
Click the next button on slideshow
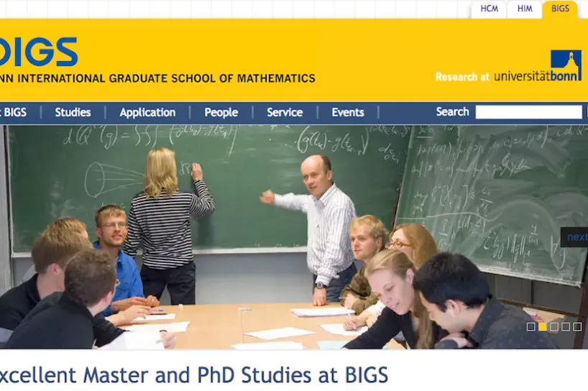tap(574, 237)
